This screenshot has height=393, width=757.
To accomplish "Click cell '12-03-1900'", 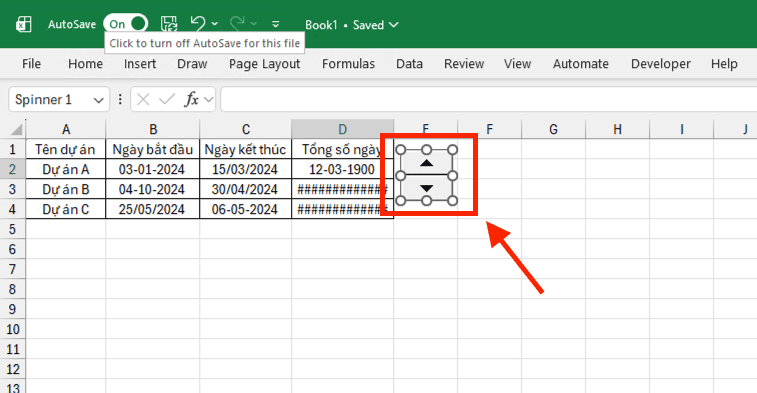I will (x=342, y=169).
